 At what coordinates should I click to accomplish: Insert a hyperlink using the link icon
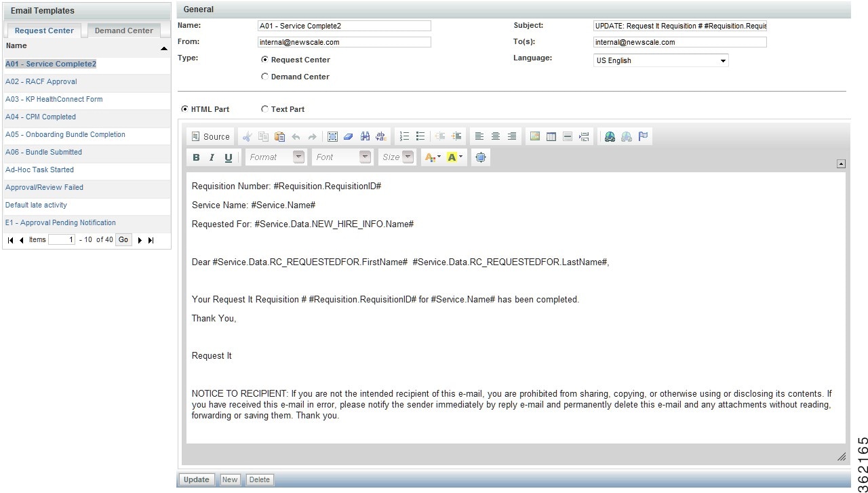tap(610, 136)
